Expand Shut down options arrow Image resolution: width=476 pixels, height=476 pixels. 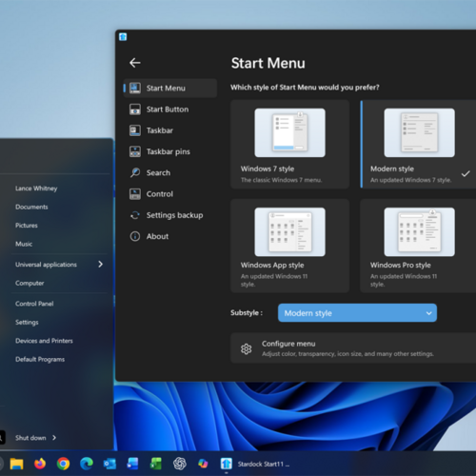point(54,438)
